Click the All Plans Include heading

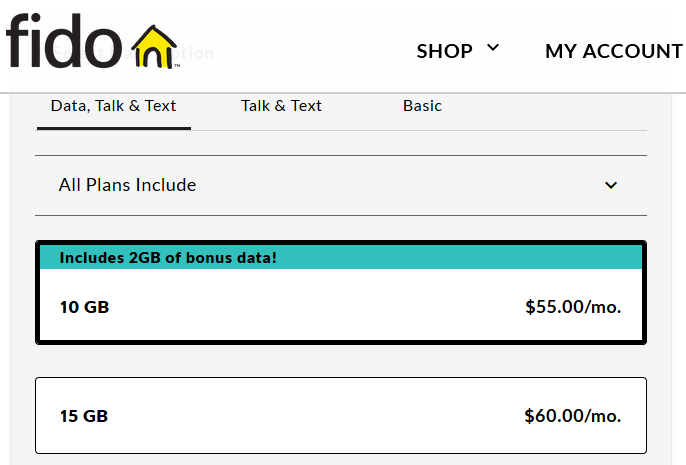[127, 185]
